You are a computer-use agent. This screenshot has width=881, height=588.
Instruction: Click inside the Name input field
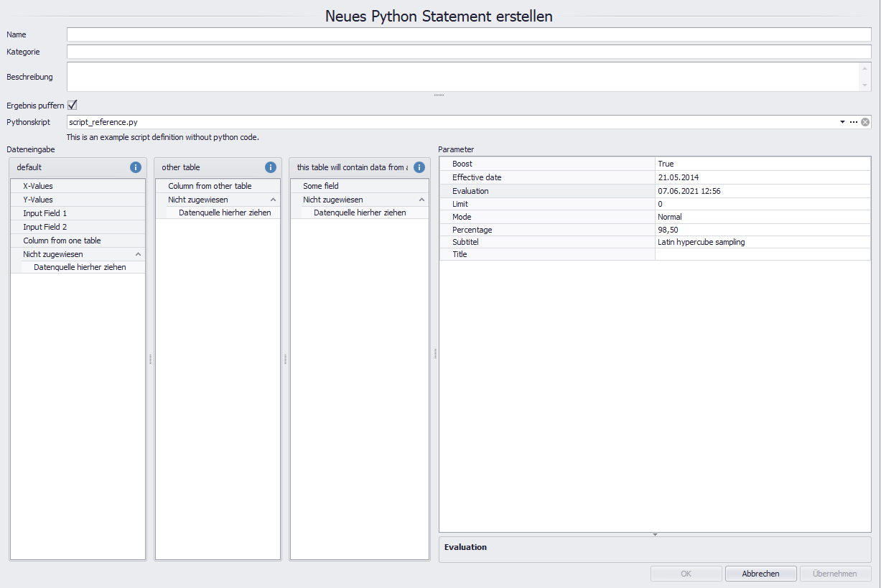pos(467,34)
